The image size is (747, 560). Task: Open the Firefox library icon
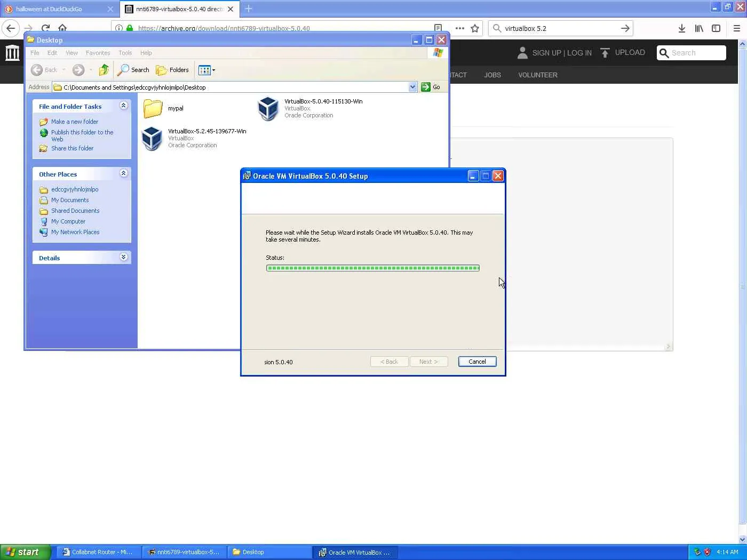699,28
